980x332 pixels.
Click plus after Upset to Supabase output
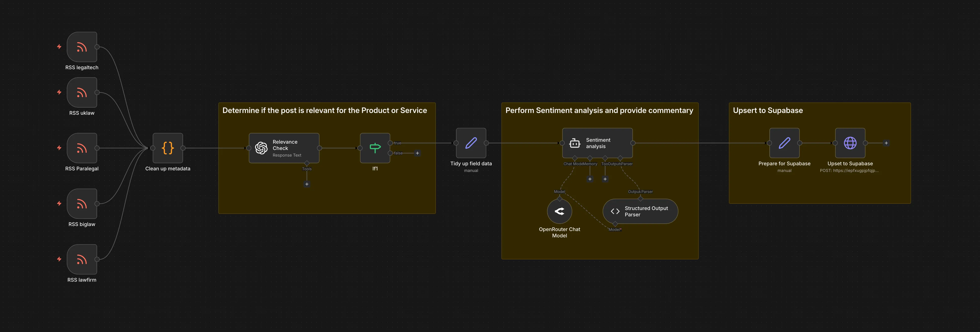tap(886, 143)
